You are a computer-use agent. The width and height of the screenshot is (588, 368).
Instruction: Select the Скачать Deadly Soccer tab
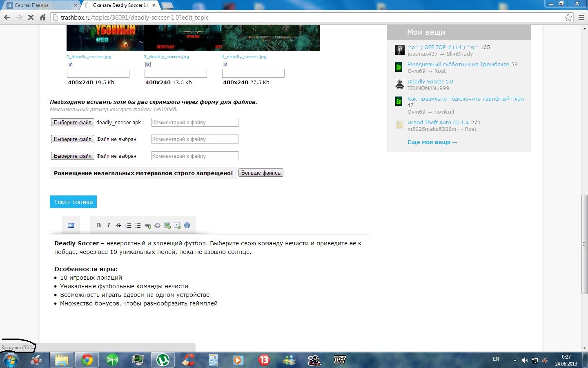[x=120, y=5]
